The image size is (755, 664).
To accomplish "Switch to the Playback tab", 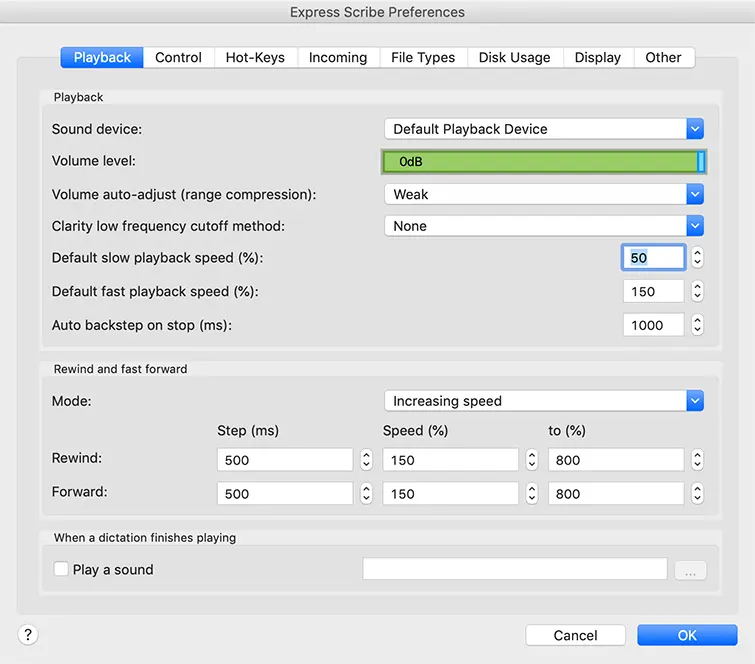I will click(102, 57).
